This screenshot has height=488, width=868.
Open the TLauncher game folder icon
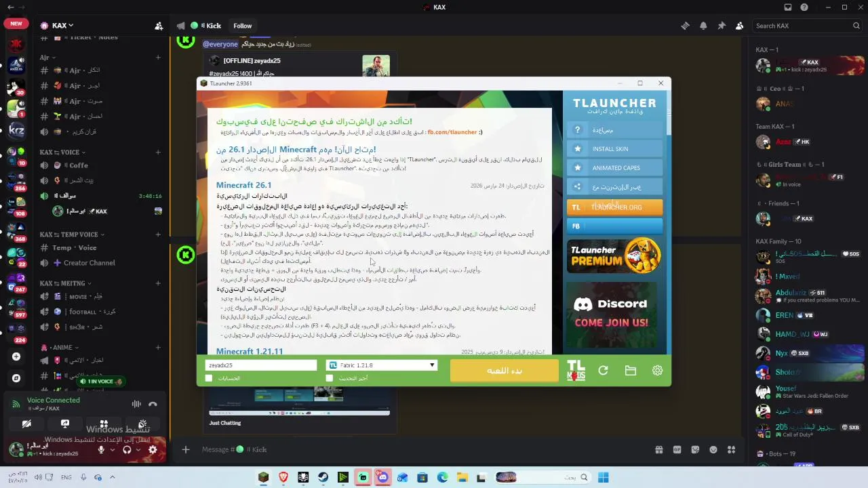630,370
